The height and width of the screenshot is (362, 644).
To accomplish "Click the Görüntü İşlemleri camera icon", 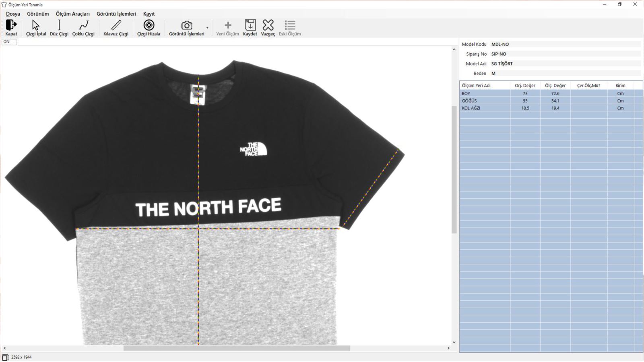I will point(186,25).
